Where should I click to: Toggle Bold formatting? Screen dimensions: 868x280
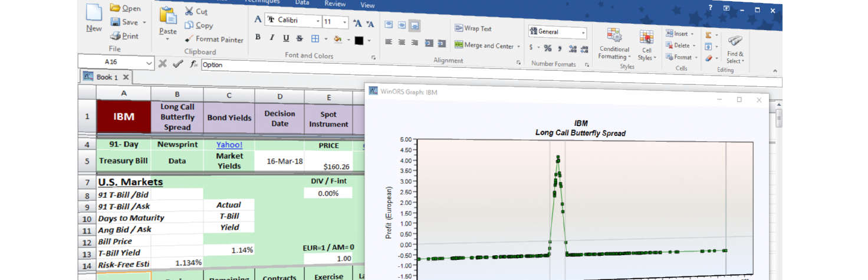258,38
